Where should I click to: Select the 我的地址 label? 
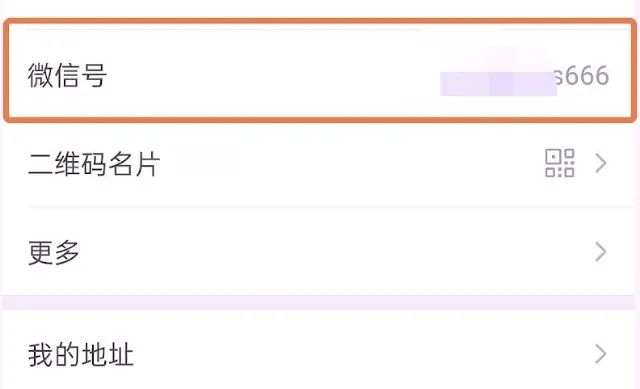tap(80, 354)
